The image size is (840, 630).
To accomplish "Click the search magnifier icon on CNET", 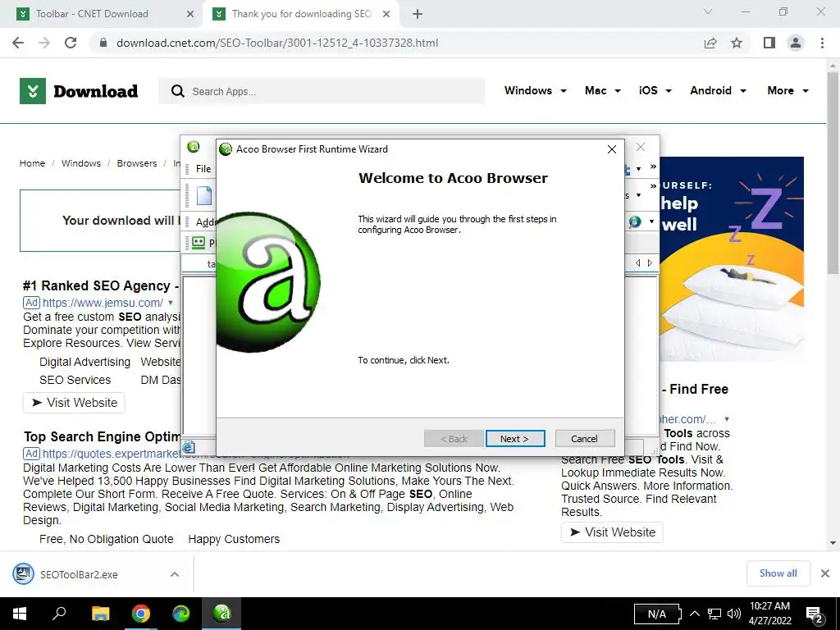I will point(178,91).
